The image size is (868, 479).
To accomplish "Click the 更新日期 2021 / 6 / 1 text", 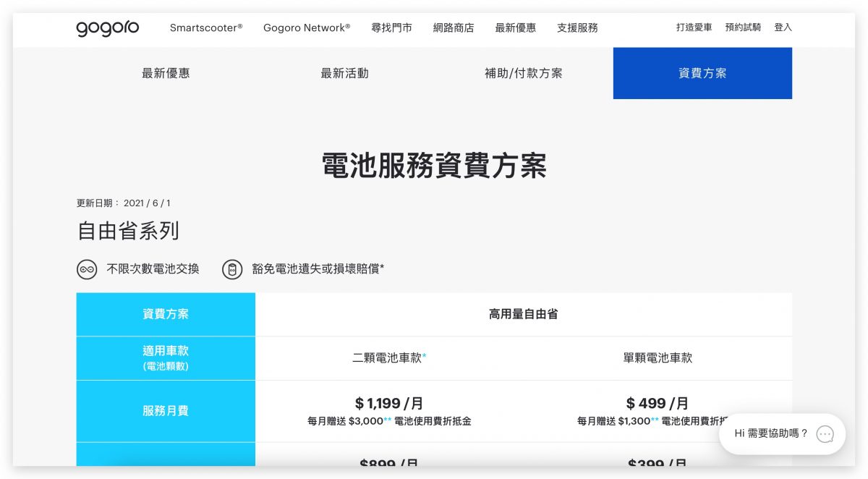I will pyautogui.click(x=124, y=203).
